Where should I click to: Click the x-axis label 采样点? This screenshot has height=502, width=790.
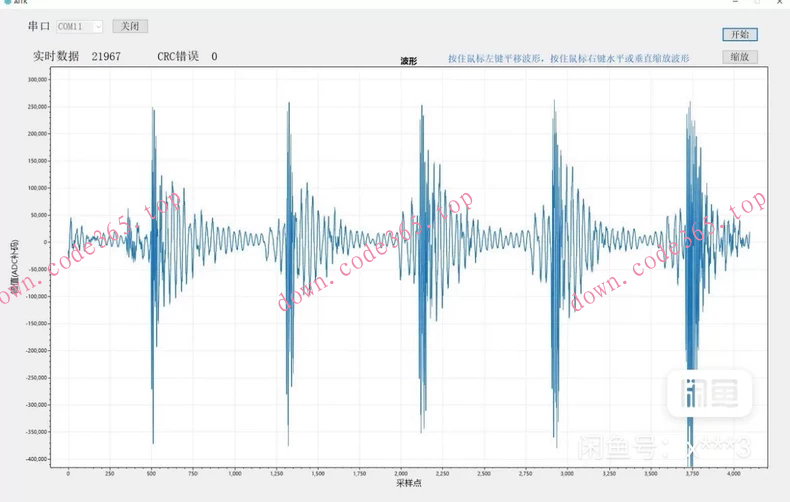[x=409, y=483]
